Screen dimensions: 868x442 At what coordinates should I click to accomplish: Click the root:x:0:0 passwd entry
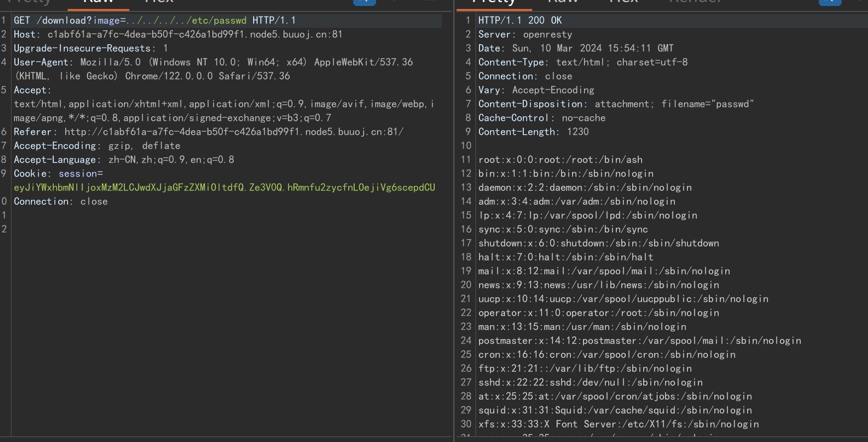click(x=561, y=160)
